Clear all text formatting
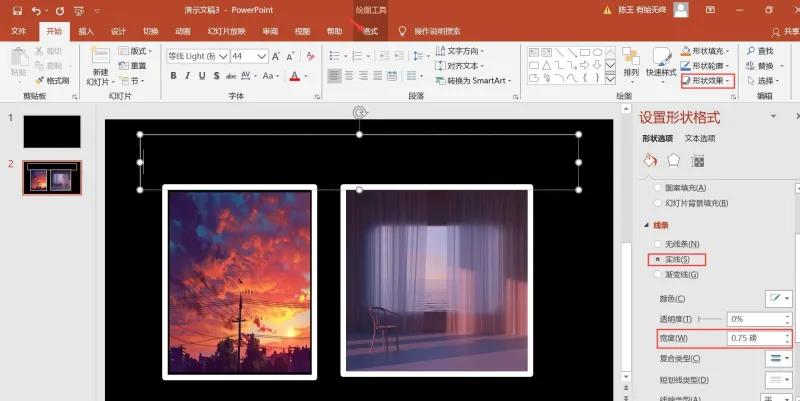The width and height of the screenshot is (800, 401). [310, 56]
